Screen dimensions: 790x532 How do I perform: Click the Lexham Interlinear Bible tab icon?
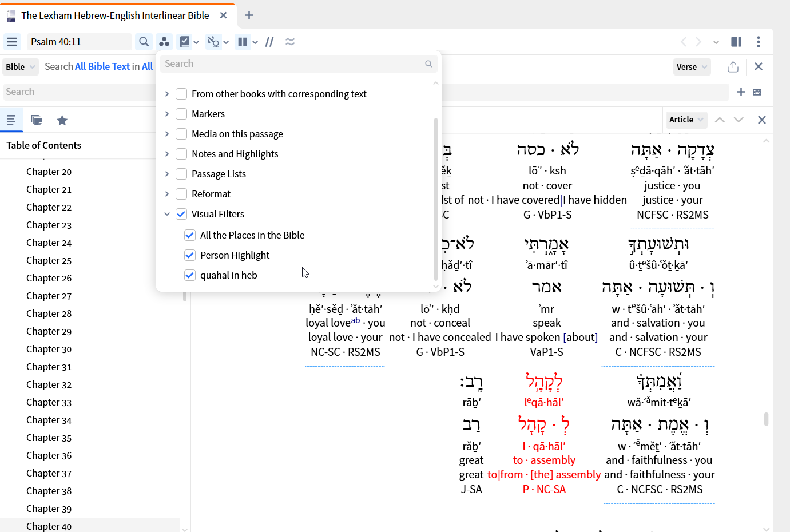11,15
